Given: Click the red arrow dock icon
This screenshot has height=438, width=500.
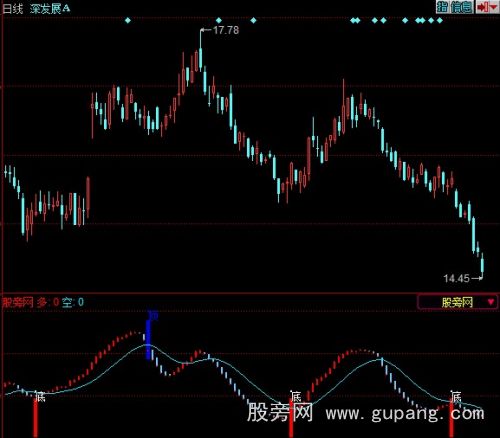Looking at the screenshot, I should pos(482,7).
